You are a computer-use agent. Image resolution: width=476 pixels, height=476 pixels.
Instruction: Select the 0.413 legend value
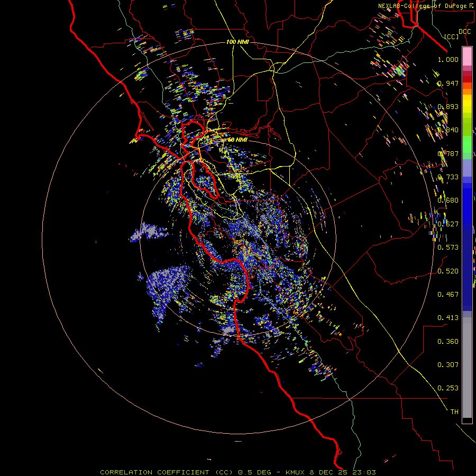coord(448,318)
